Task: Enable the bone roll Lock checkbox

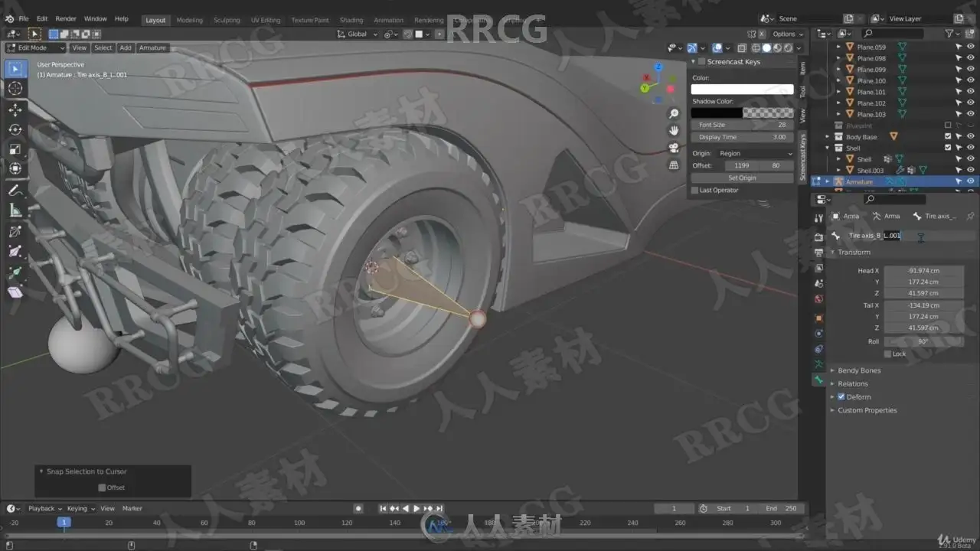Action: [x=887, y=354]
